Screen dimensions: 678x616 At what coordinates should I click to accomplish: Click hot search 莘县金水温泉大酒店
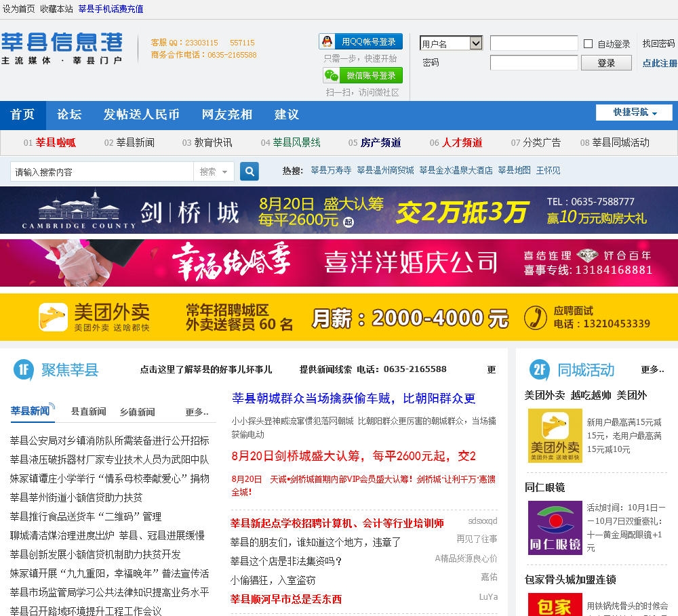coord(456,170)
